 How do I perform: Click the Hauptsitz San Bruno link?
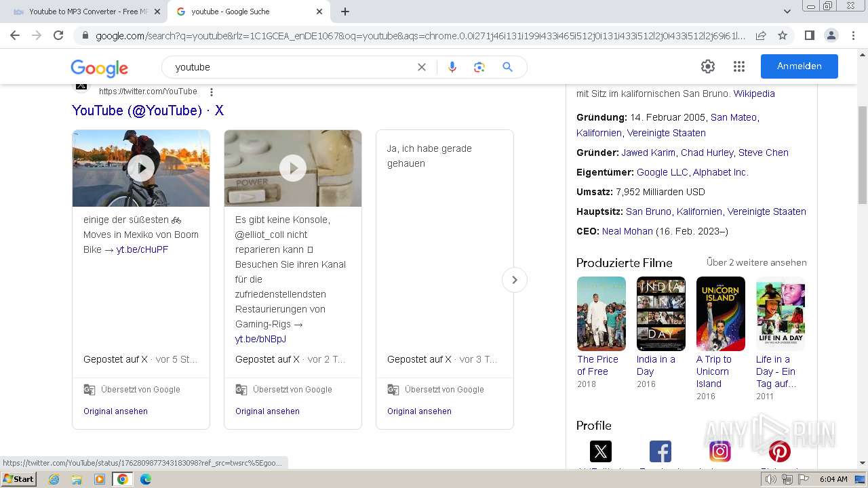click(648, 211)
